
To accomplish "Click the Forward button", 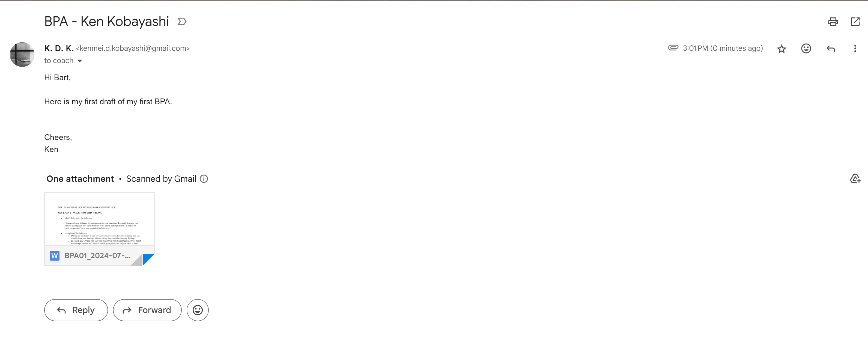I will pos(147,310).
